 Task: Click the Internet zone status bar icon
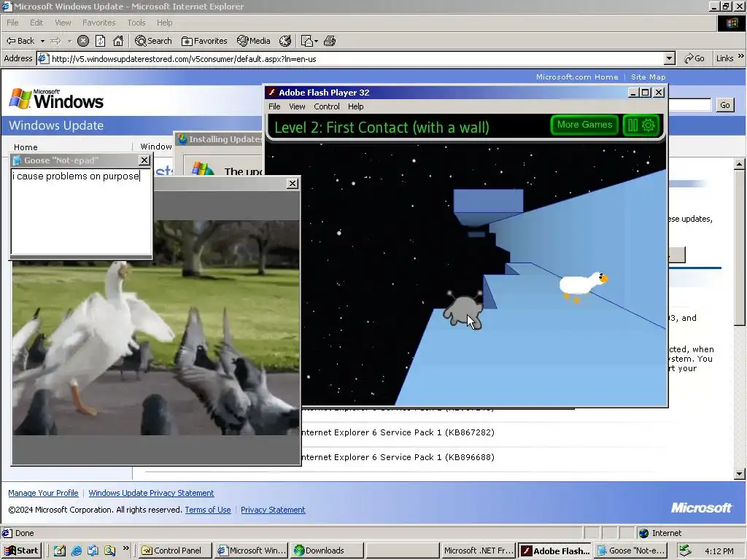point(643,533)
